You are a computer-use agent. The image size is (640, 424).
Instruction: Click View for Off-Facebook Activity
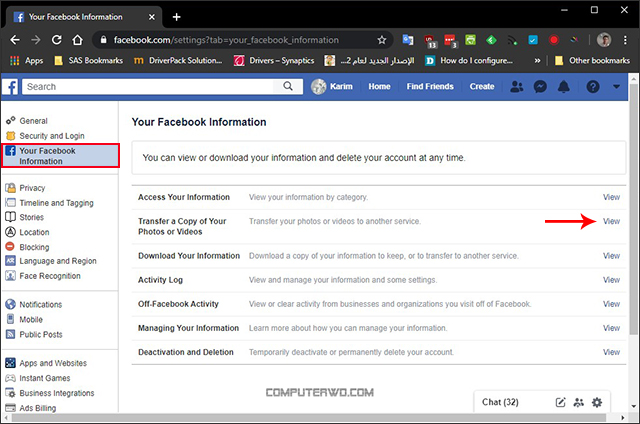click(x=611, y=304)
